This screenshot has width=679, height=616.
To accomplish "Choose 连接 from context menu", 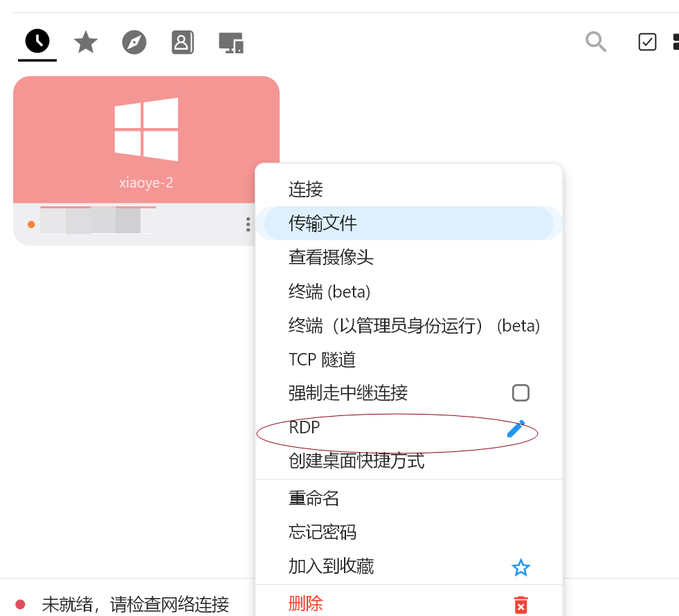I will (409, 189).
